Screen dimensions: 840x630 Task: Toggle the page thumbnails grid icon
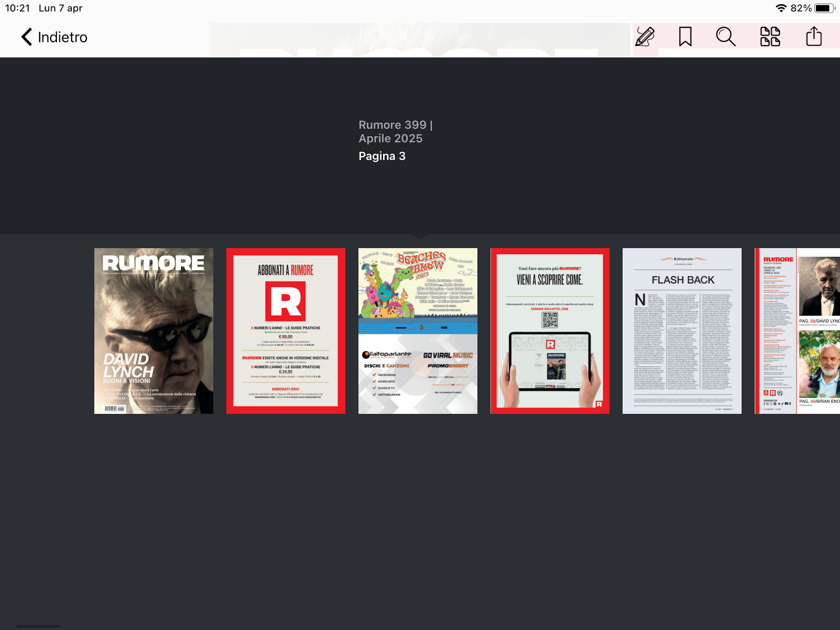pyautogui.click(x=770, y=37)
